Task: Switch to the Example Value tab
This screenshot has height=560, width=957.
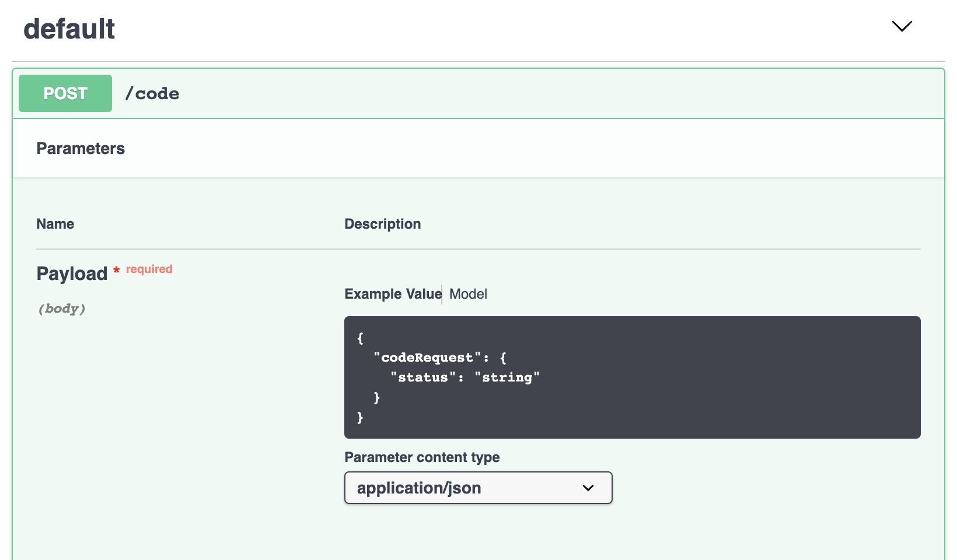Action: 393,294
